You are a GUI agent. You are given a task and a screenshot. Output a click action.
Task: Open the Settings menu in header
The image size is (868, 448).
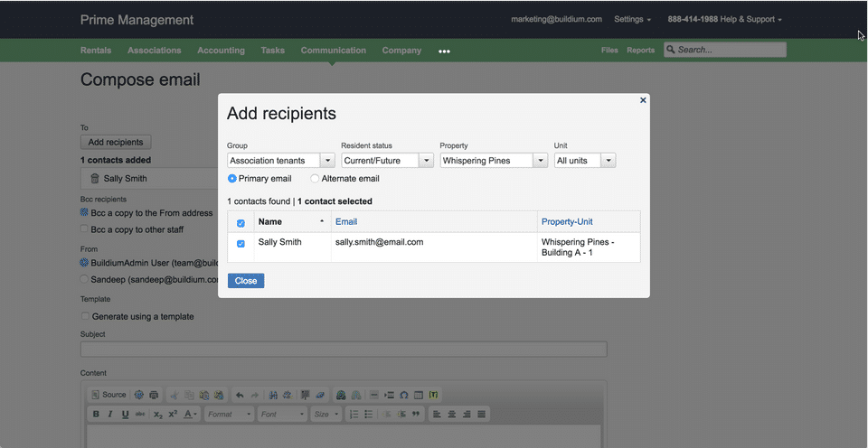tap(632, 19)
